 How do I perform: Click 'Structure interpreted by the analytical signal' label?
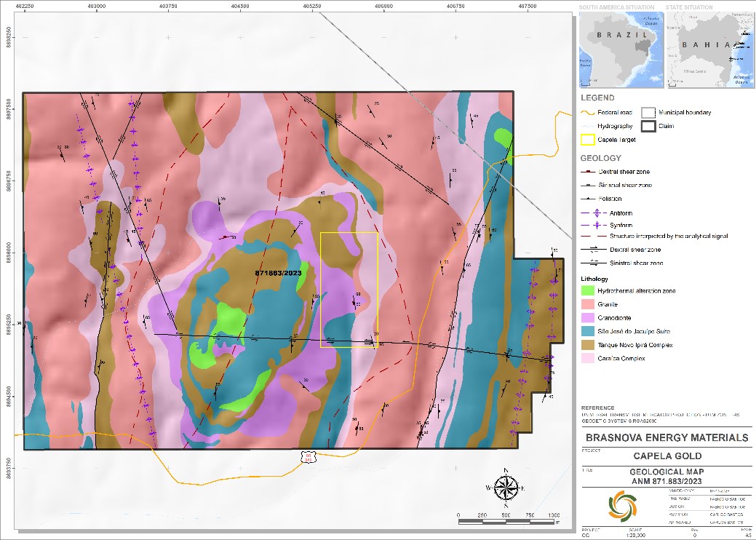(x=669, y=237)
